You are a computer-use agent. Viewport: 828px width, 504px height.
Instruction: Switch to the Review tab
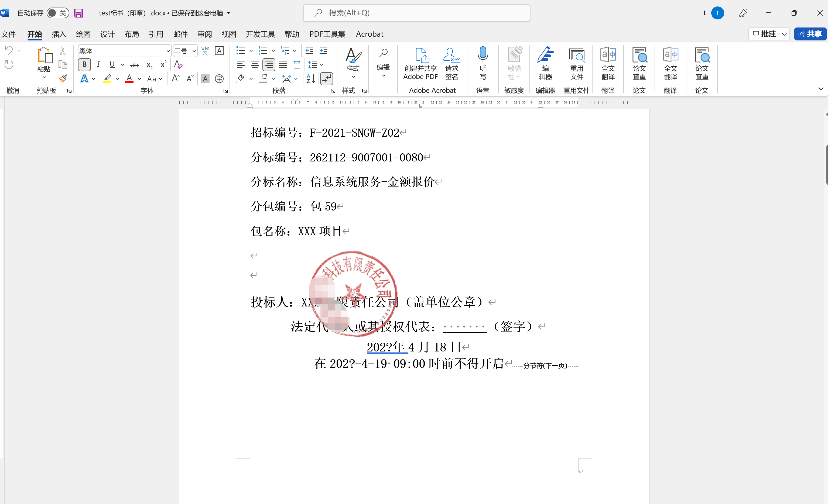pyautogui.click(x=204, y=34)
